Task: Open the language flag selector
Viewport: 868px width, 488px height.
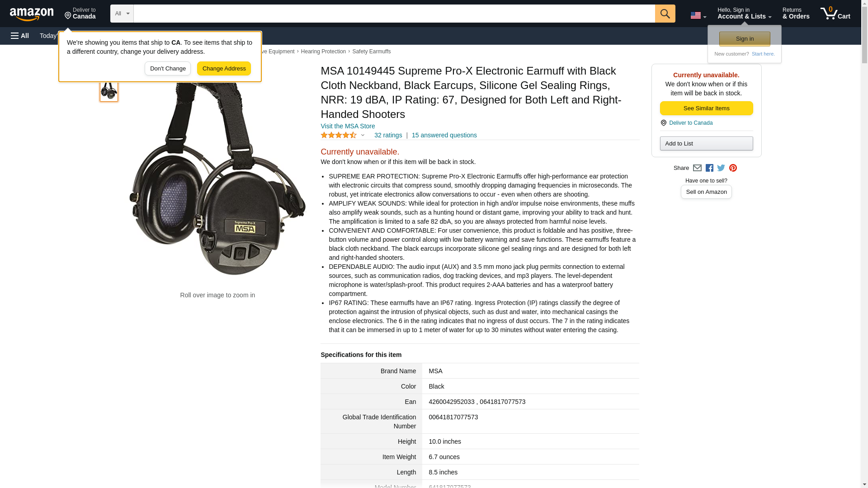Action: point(698,15)
